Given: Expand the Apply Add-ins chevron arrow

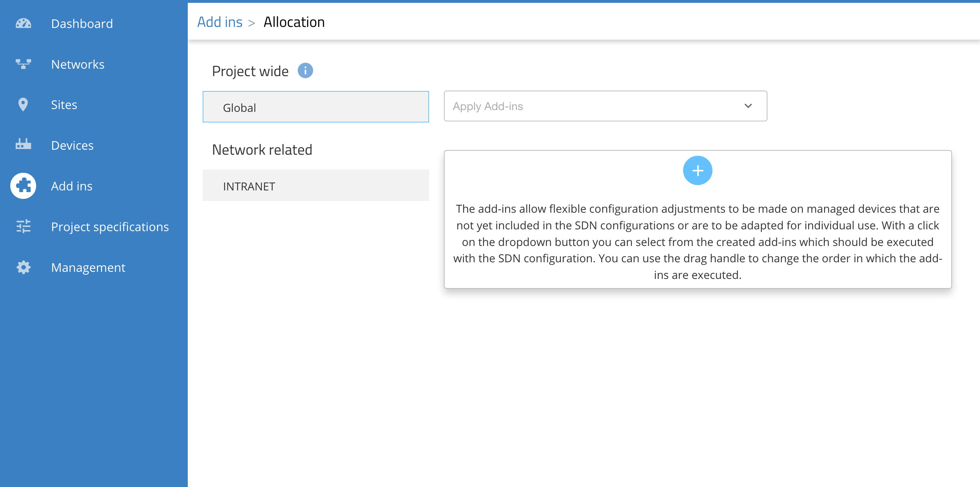Looking at the screenshot, I should [748, 106].
